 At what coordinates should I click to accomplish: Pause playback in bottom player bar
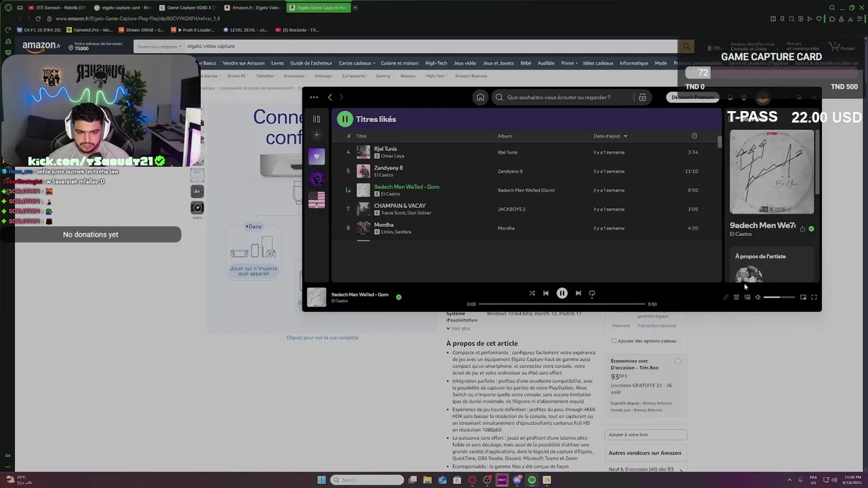point(561,293)
